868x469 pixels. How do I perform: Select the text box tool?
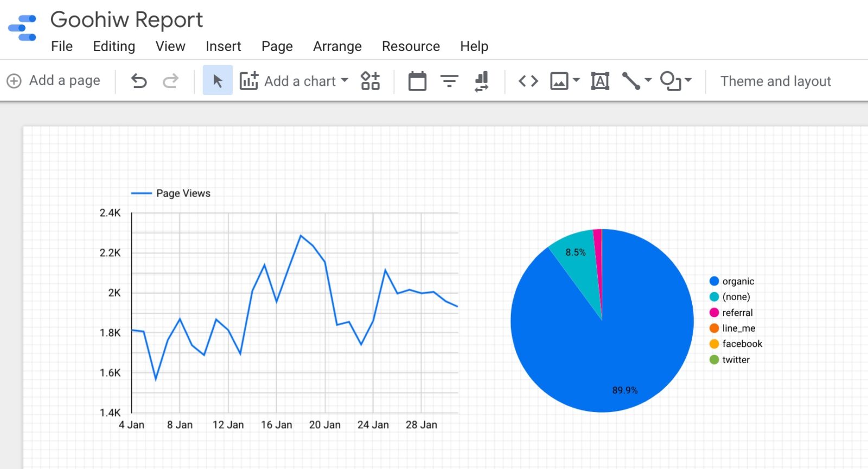(600, 81)
